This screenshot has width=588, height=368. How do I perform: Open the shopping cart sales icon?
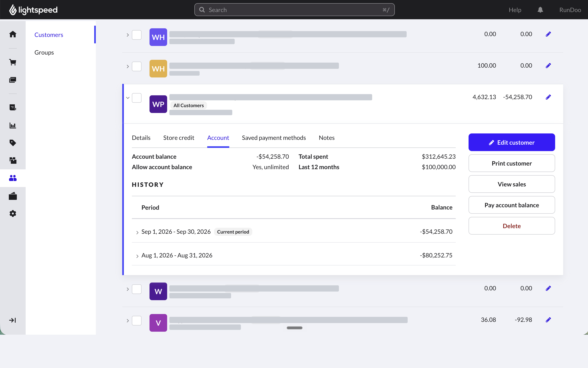pyautogui.click(x=13, y=62)
